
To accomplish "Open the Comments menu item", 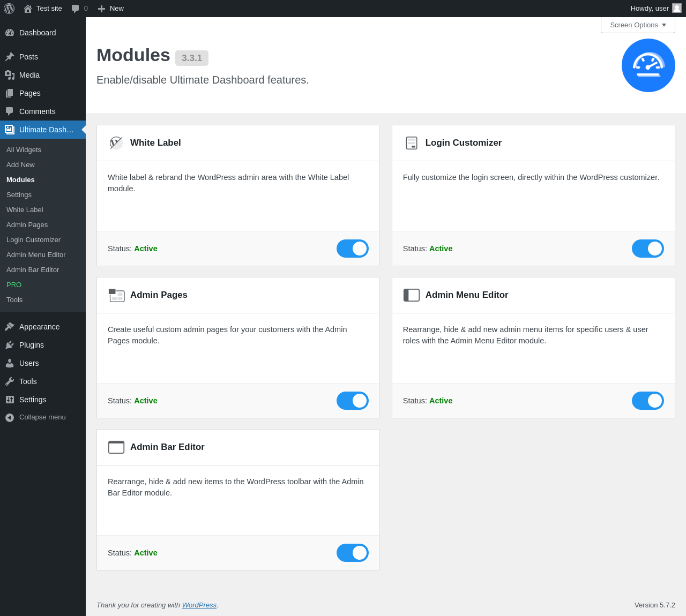I will (43, 111).
